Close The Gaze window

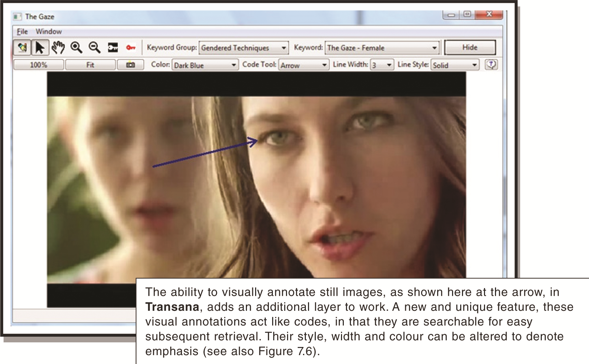(489, 14)
